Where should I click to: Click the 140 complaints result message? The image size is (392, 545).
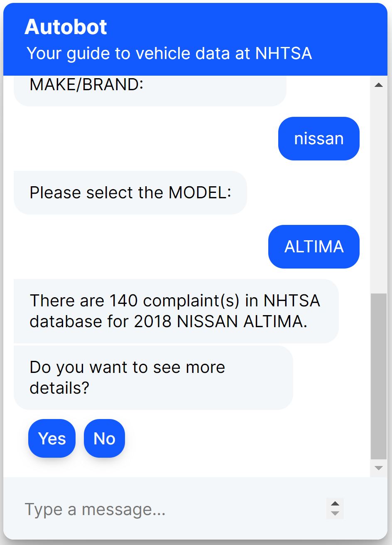pos(176,311)
